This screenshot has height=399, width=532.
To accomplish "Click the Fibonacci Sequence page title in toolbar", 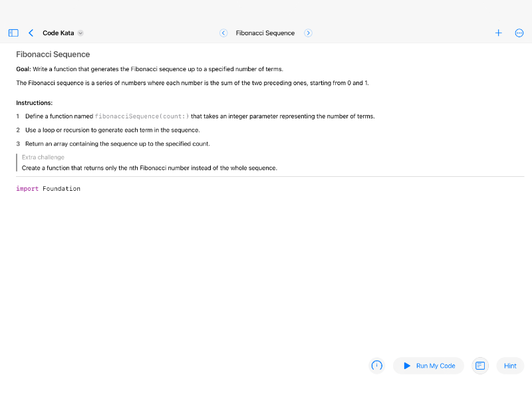I will point(265,33).
